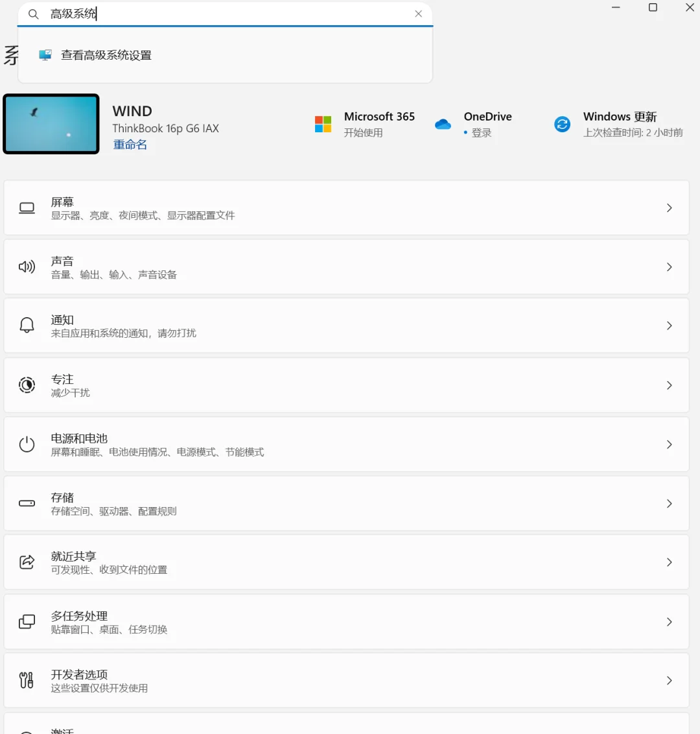The width and height of the screenshot is (700, 734).
Task: Expand the 屏幕 settings chevron
Action: click(x=670, y=207)
